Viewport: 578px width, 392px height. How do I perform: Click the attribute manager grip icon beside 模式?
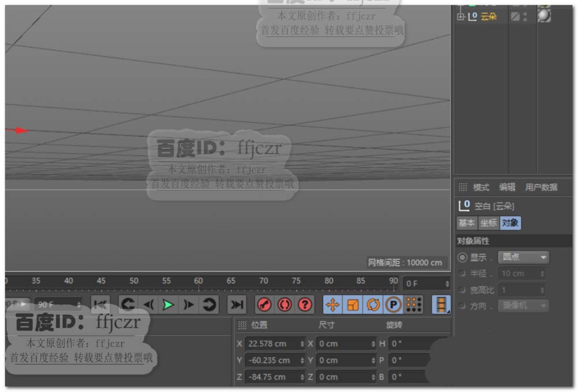point(462,187)
